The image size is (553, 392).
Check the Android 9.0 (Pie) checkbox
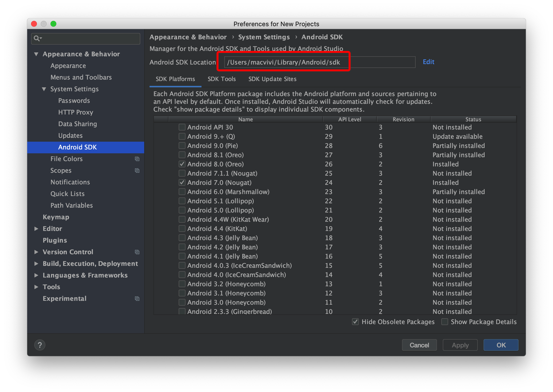pos(182,146)
